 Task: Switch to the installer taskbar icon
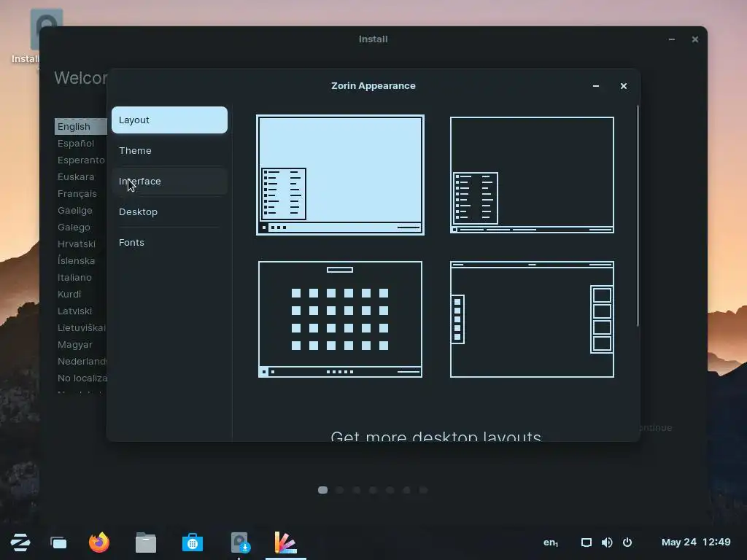[239, 542]
